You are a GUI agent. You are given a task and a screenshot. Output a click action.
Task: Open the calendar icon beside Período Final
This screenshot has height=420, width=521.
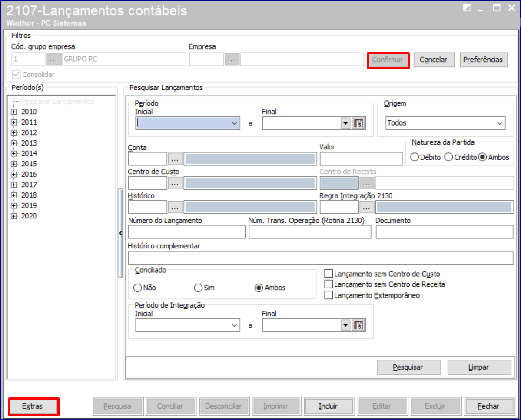[358, 123]
